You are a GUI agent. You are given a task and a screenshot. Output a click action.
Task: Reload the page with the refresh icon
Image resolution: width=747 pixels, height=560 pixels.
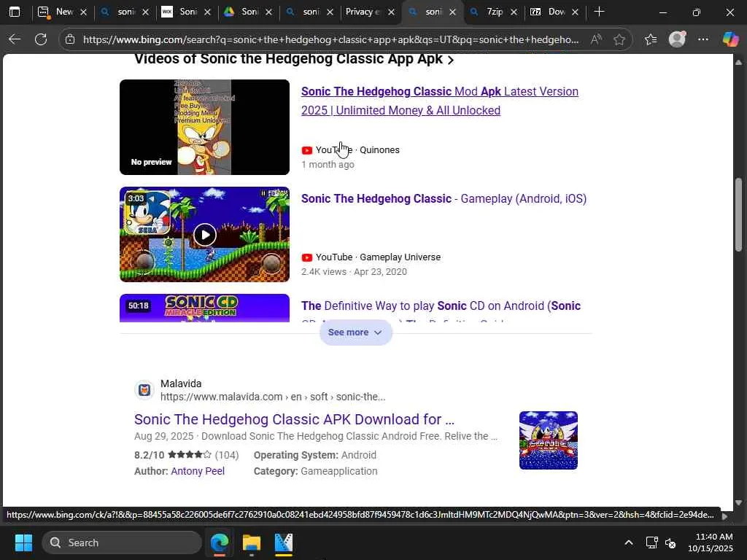[41, 39]
